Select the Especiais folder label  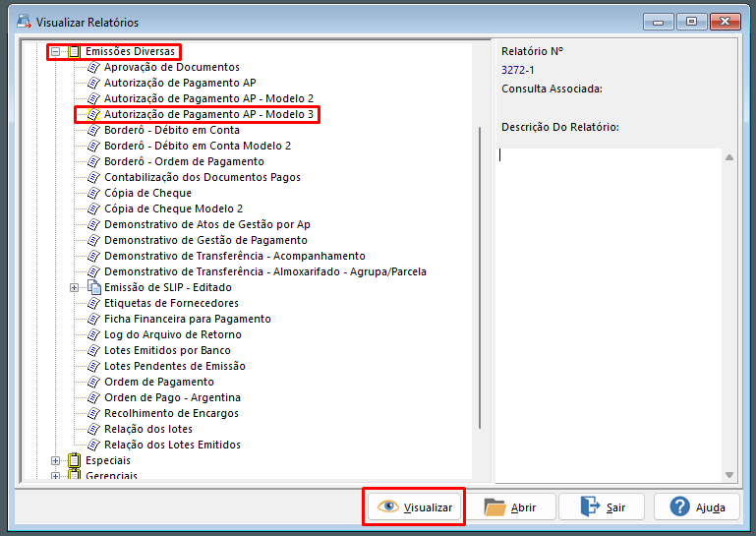pos(108,460)
